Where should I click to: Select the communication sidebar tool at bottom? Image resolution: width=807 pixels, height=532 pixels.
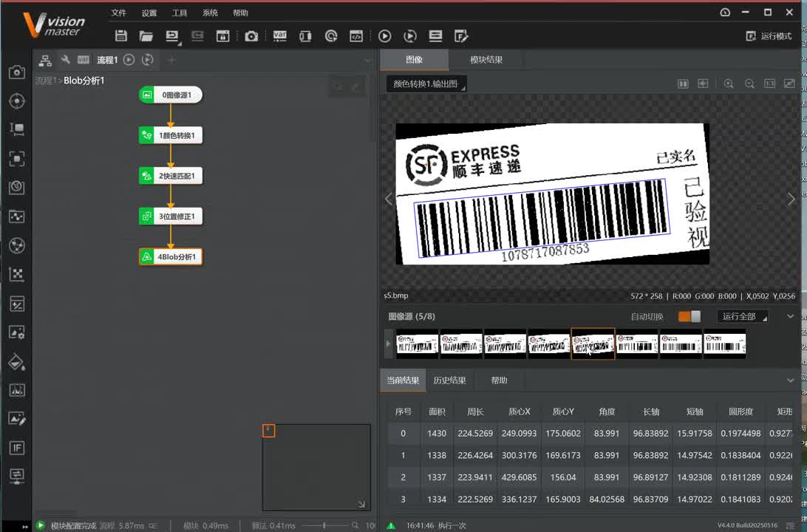(x=16, y=475)
